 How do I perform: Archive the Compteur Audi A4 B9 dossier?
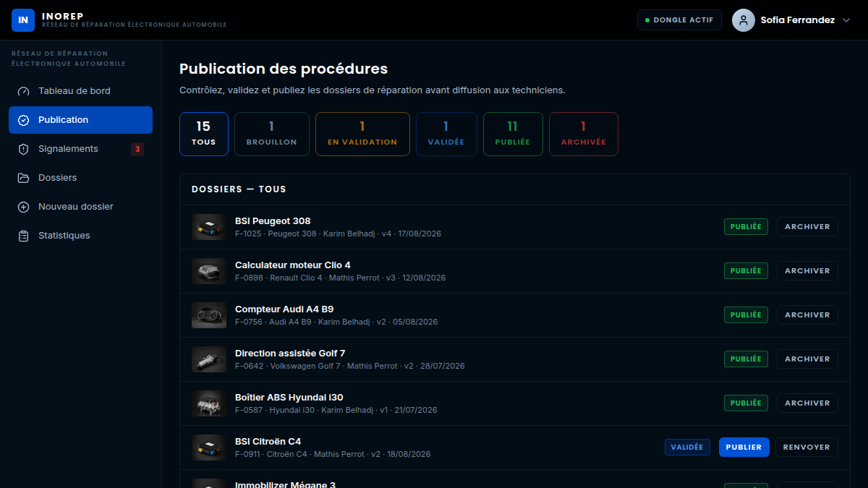807,315
